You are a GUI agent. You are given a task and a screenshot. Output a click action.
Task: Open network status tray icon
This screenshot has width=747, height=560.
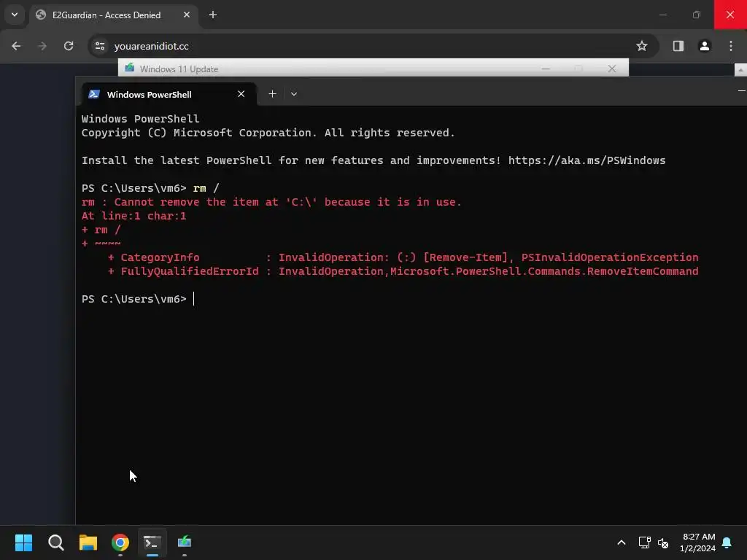[x=644, y=542]
